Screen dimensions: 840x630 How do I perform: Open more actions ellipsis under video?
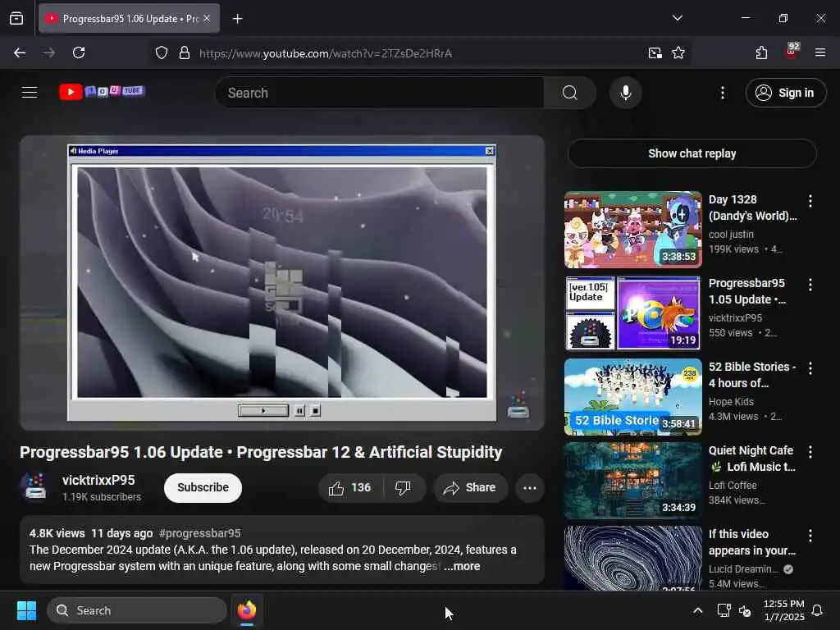click(x=530, y=487)
